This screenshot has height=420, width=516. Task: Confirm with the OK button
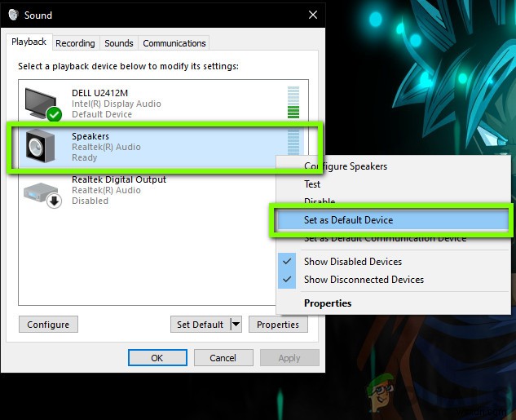click(157, 358)
